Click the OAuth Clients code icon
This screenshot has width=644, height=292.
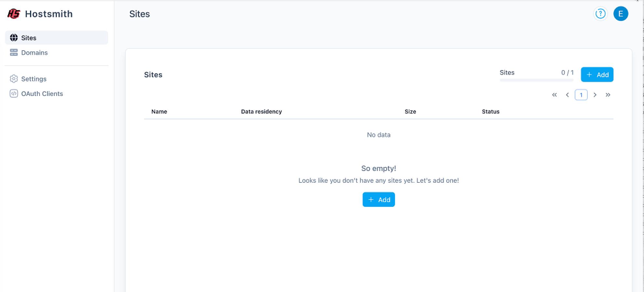(14, 93)
